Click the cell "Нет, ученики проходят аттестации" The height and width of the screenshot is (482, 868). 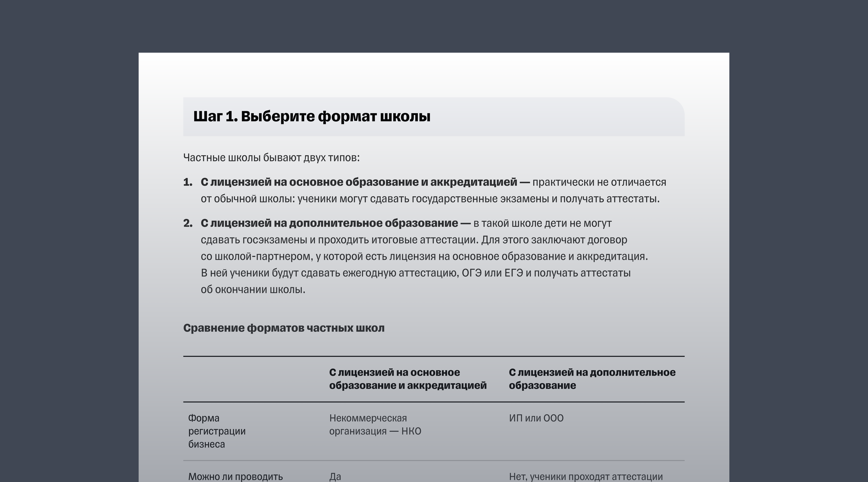tap(586, 477)
